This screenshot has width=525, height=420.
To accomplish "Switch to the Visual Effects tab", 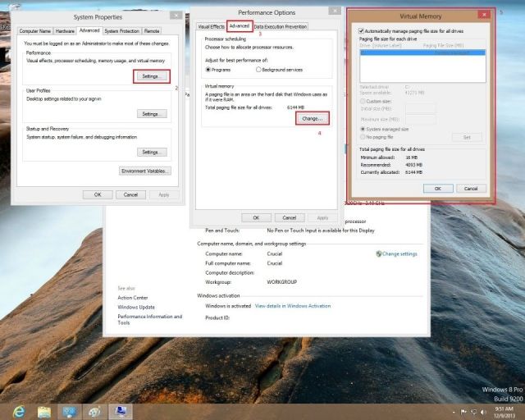I will (211, 26).
